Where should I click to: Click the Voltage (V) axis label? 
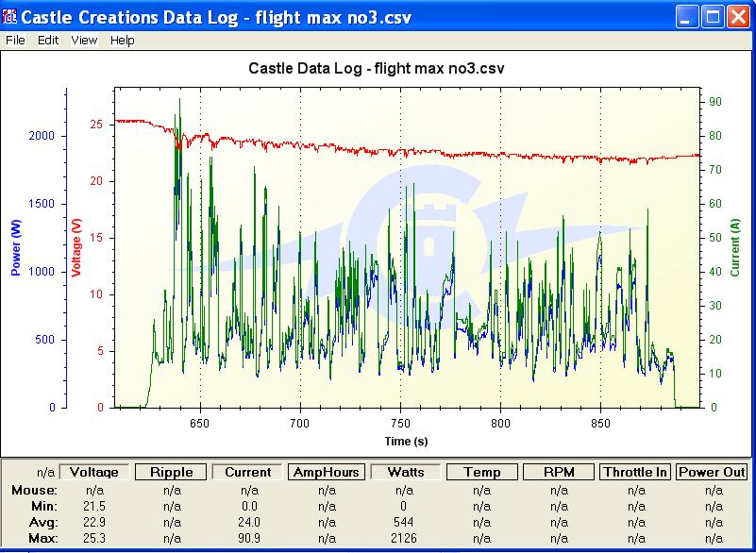[76, 247]
